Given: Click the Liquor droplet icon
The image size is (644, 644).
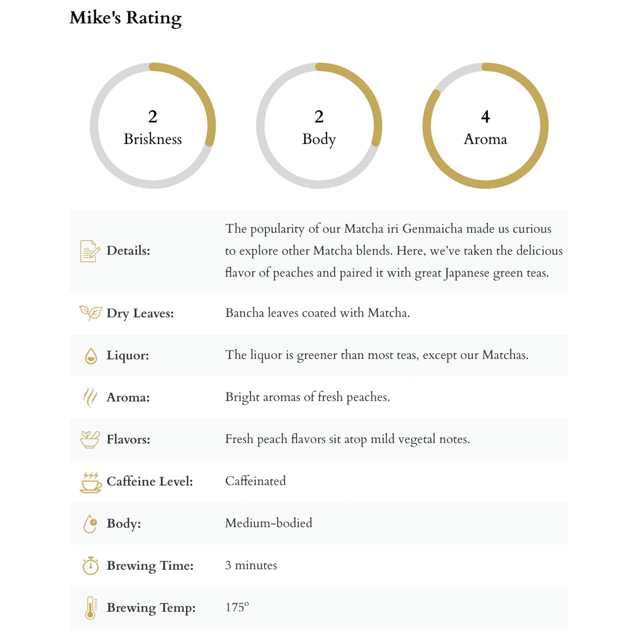Looking at the screenshot, I should [x=91, y=356].
